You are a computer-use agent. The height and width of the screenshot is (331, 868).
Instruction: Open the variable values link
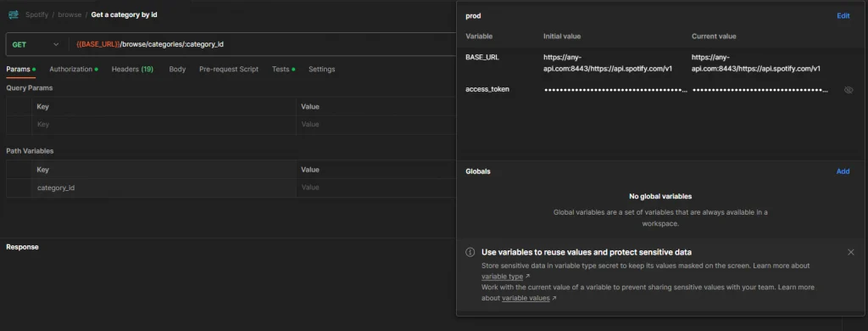point(529,298)
